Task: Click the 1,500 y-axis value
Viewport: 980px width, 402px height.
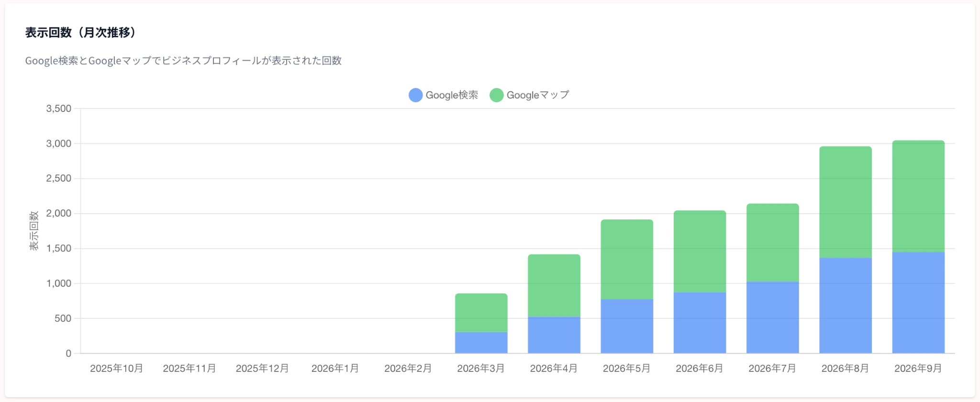Action: coord(59,249)
